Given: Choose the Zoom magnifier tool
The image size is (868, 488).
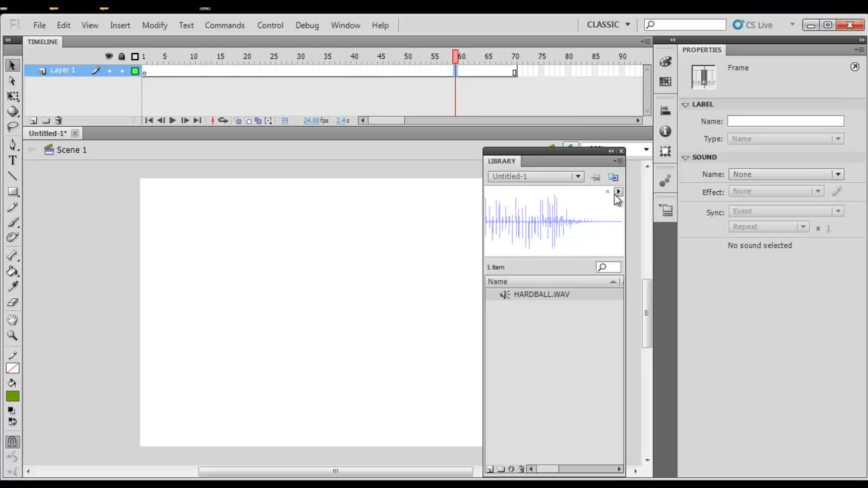Looking at the screenshot, I should coord(12,335).
